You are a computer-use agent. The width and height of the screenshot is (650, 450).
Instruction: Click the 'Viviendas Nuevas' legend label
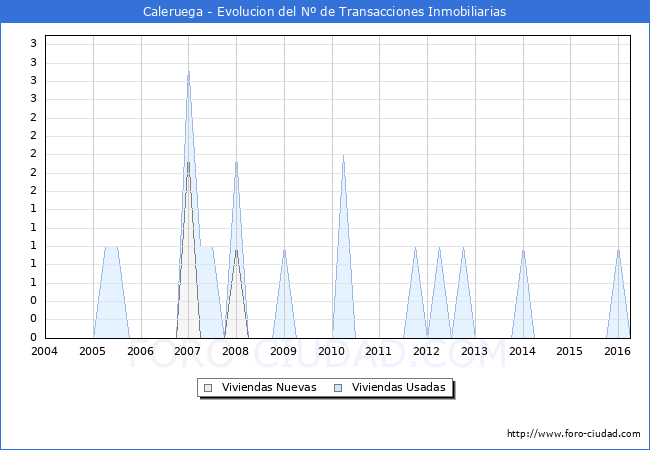[269, 387]
